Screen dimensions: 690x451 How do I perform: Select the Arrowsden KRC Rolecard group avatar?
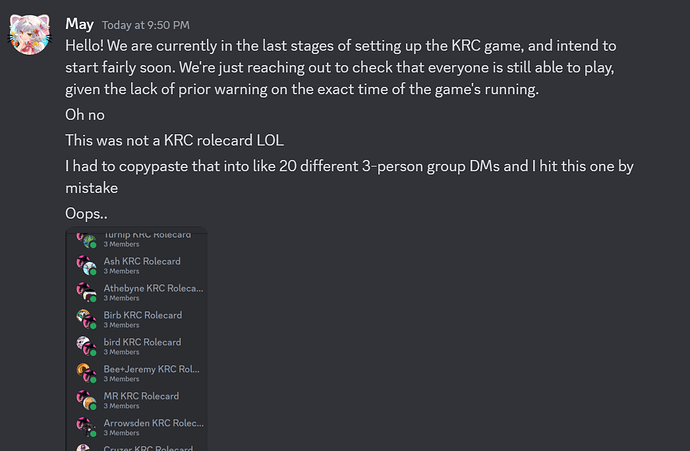click(84, 427)
